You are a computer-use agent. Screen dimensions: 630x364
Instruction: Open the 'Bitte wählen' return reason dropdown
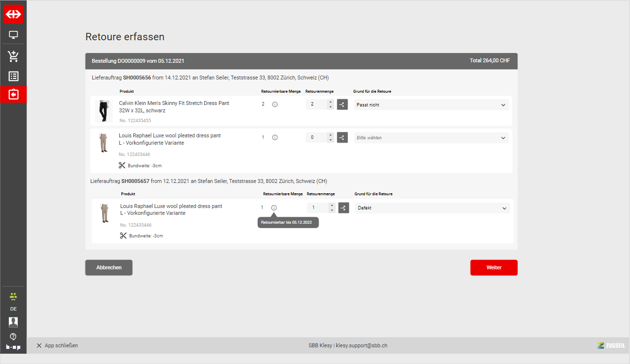tap(431, 138)
